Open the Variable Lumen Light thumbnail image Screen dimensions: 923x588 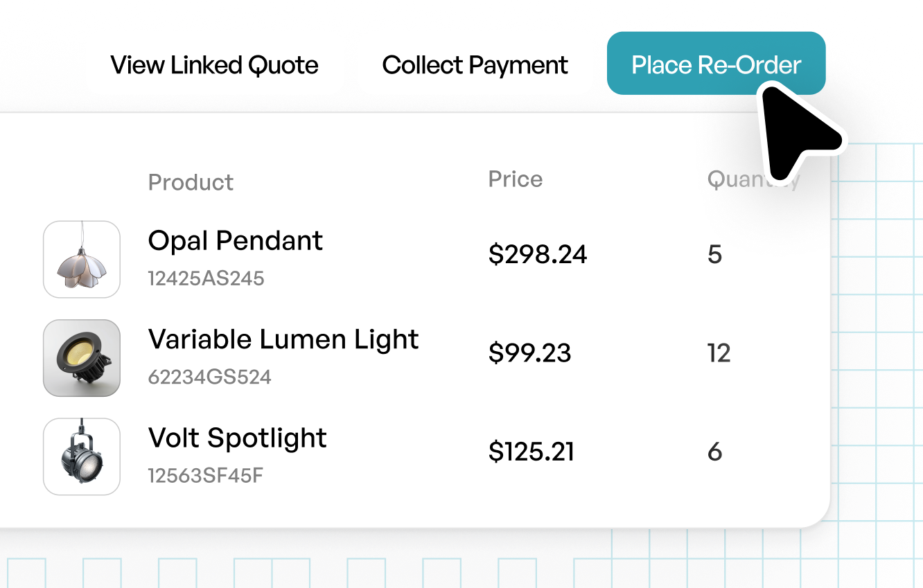82,357
